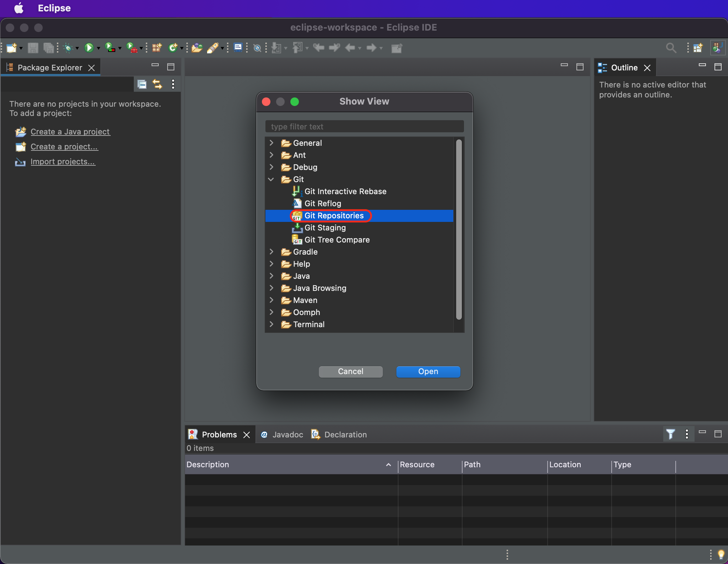The width and height of the screenshot is (728, 564).
Task: Click the type filter text field
Action: (x=364, y=127)
